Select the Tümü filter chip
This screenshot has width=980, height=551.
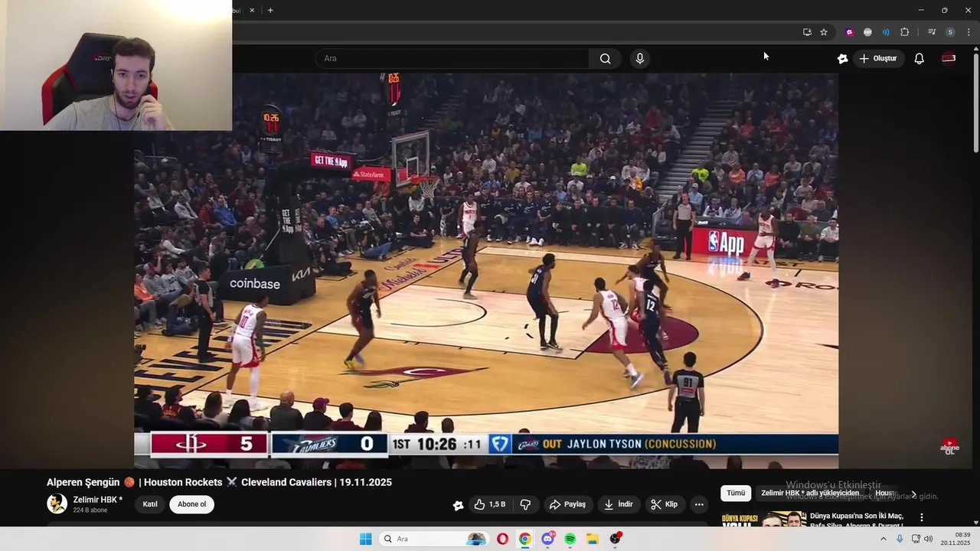click(x=736, y=494)
